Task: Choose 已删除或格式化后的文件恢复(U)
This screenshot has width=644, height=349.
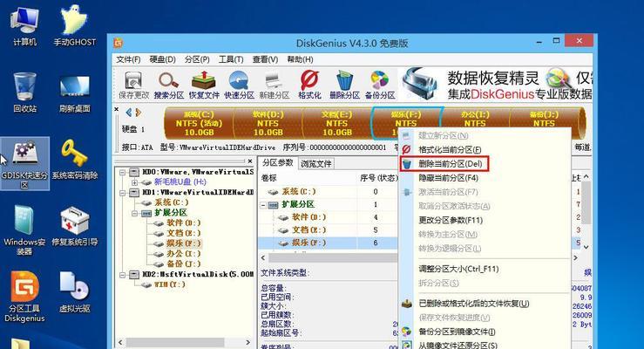Action: click(473, 304)
